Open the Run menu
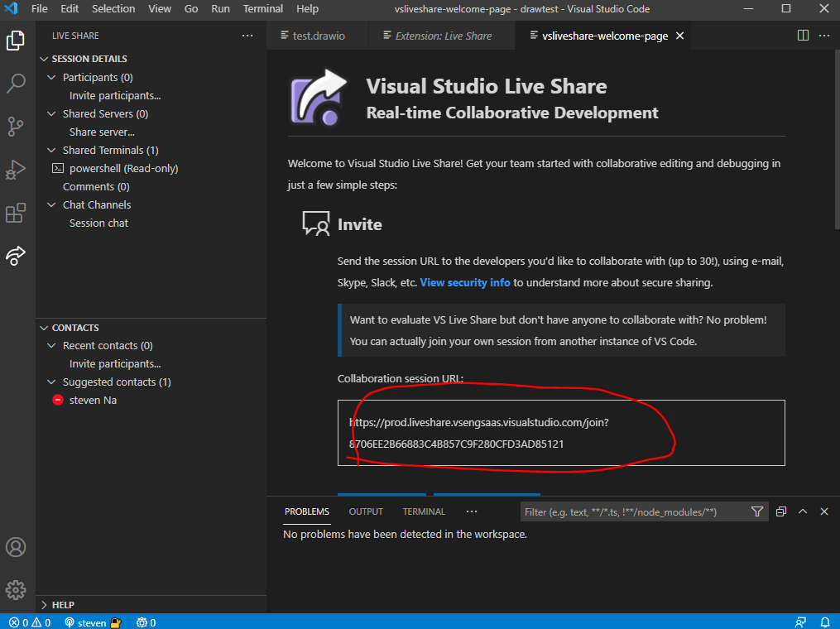The height and width of the screenshot is (629, 840). (x=220, y=8)
